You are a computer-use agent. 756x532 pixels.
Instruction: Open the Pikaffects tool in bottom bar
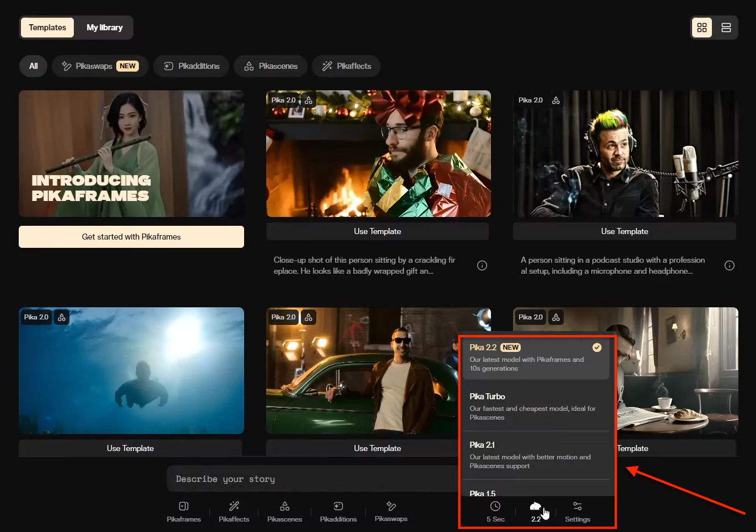tap(234, 512)
